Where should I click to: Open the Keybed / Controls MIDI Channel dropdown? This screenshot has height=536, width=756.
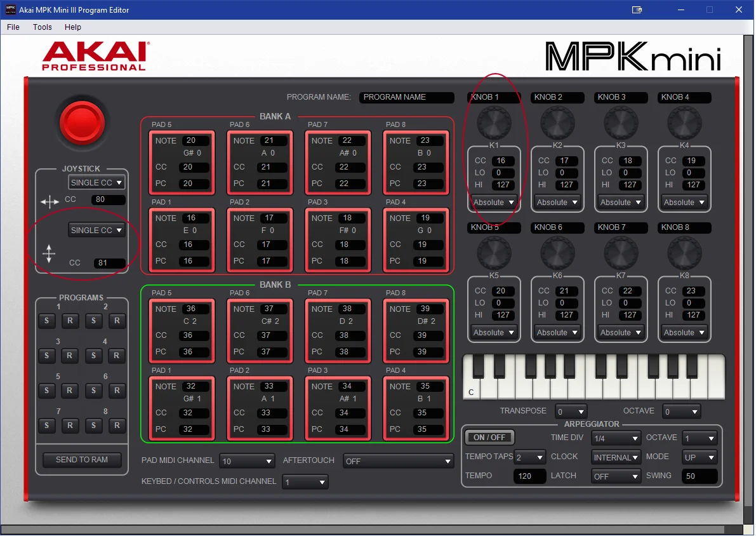pos(305,482)
